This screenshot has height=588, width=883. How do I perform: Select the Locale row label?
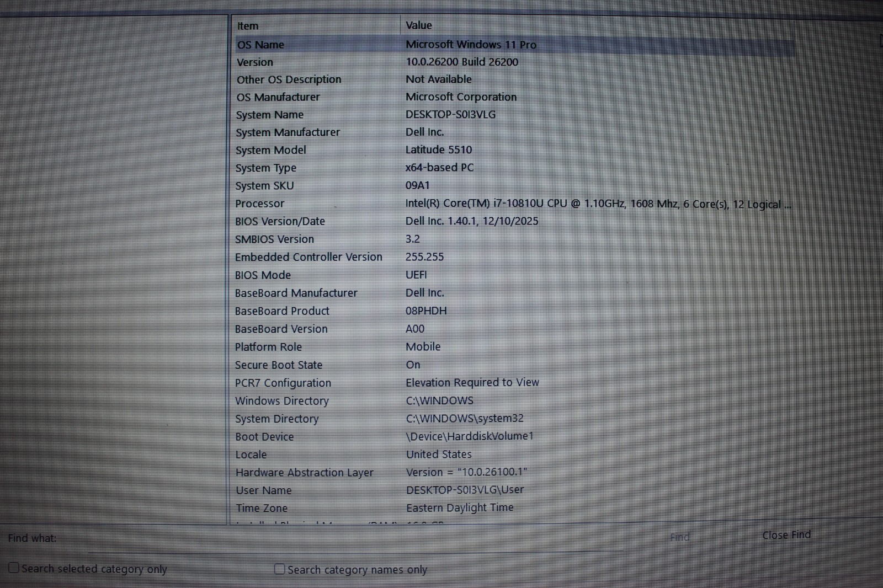click(251, 455)
